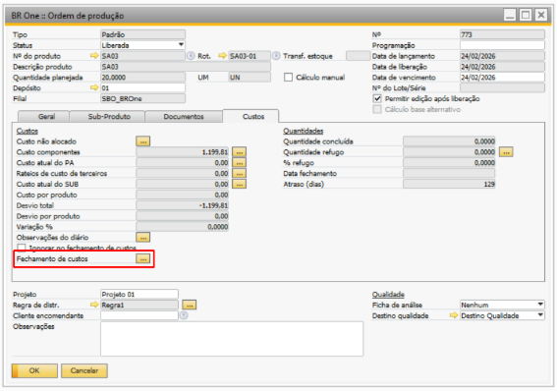
Task: Open the Custo não alocado details button
Action: tap(142, 141)
